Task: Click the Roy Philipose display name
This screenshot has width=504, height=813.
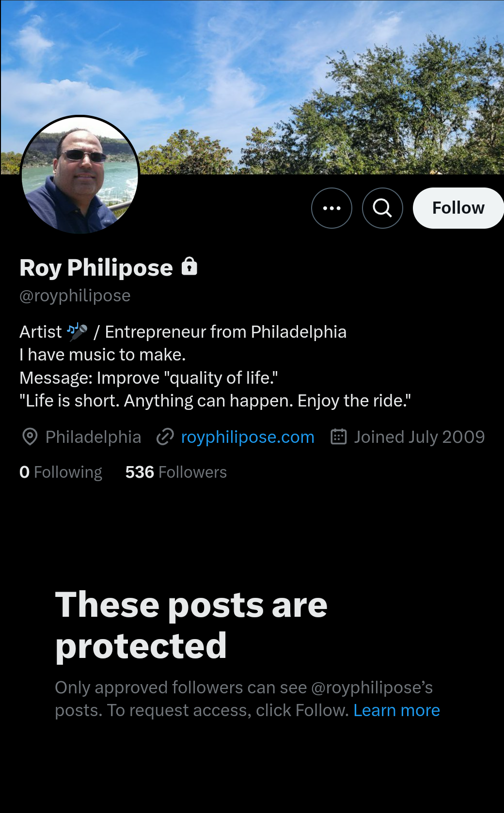Action: click(x=96, y=268)
